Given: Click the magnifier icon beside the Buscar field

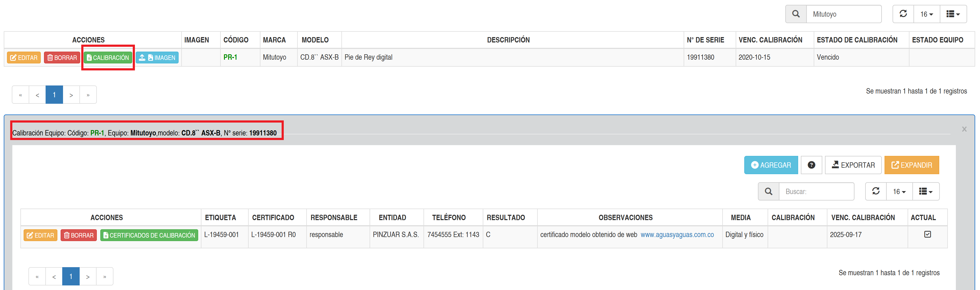Looking at the screenshot, I should 768,191.
